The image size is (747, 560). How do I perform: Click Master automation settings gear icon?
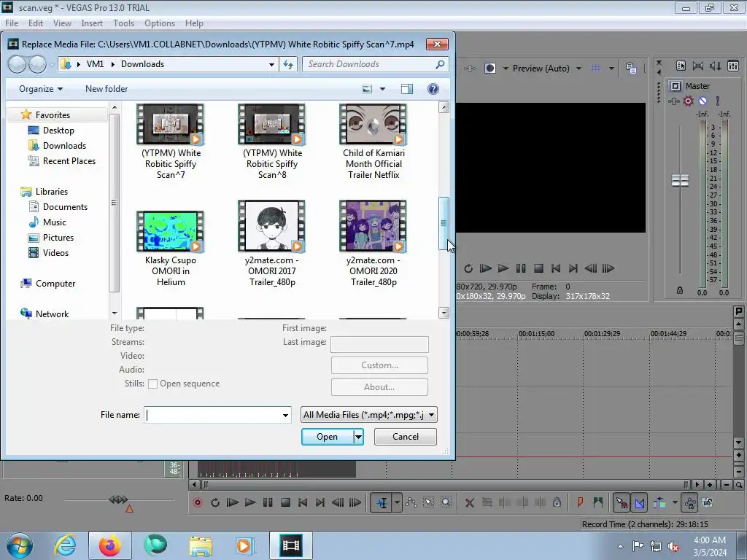pyautogui.click(x=688, y=101)
